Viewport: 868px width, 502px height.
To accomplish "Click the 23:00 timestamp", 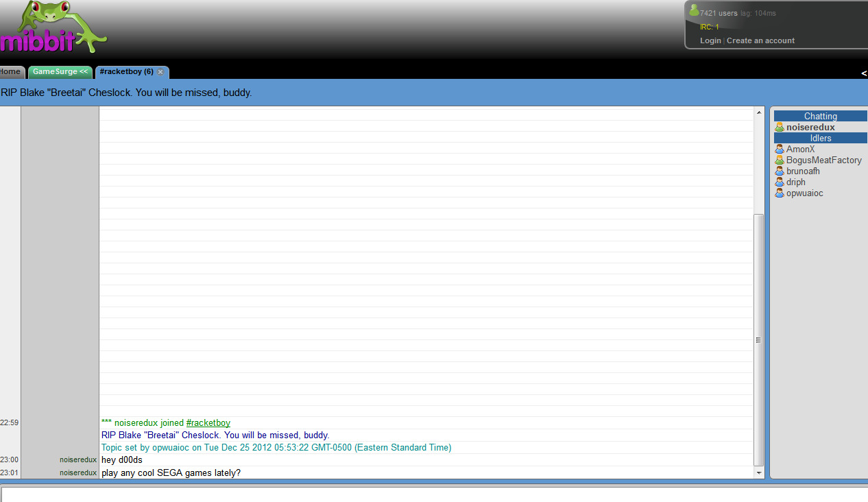I will [10, 460].
